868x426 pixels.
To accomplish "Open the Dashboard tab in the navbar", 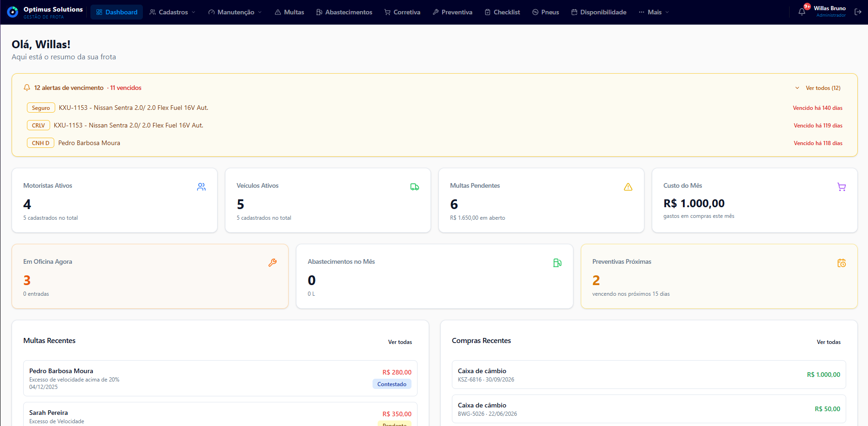I will 116,12.
